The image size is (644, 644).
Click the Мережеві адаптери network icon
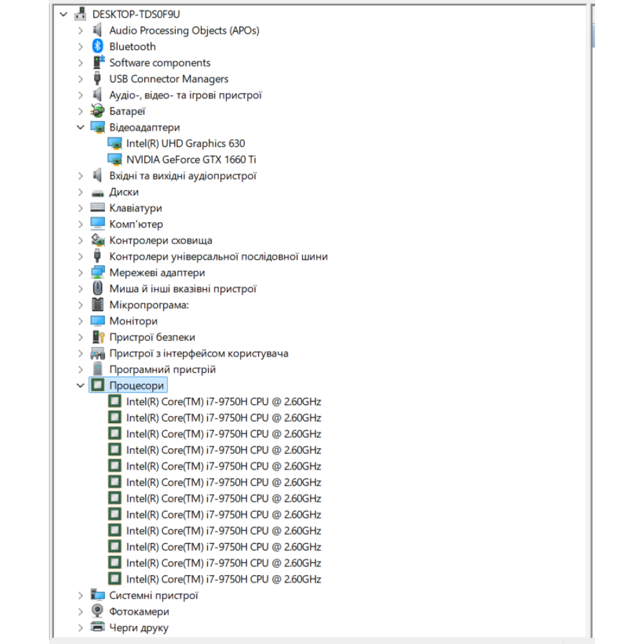coord(98,272)
